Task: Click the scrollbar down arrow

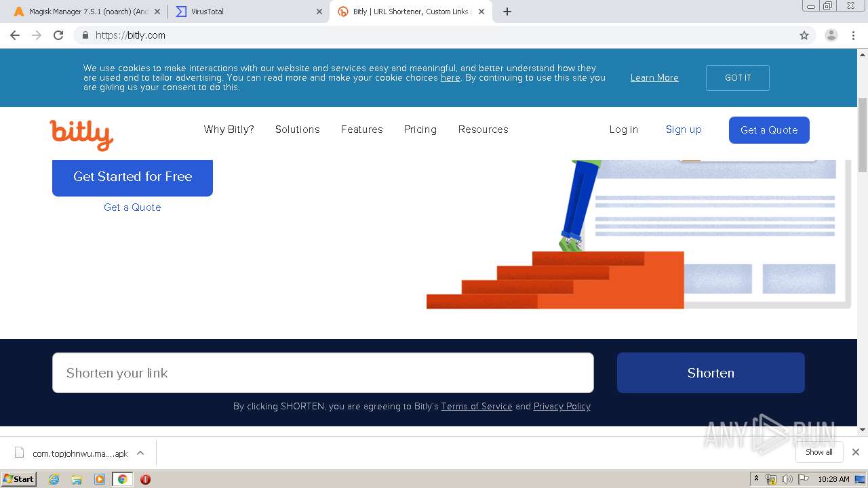Action: (863, 429)
